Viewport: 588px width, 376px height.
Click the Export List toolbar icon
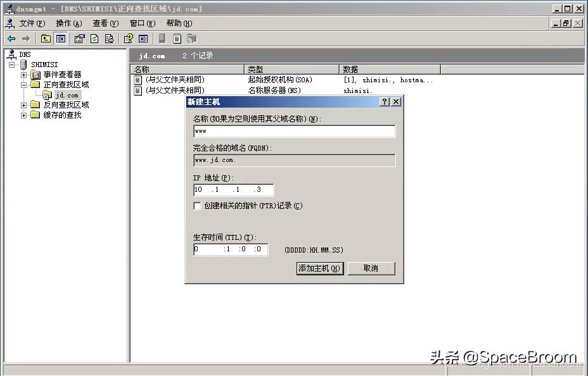pyautogui.click(x=109, y=38)
